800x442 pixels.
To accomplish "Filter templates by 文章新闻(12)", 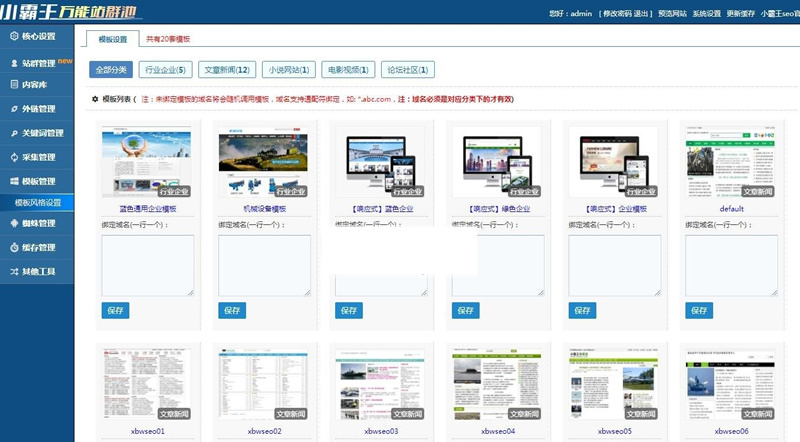I will (227, 70).
